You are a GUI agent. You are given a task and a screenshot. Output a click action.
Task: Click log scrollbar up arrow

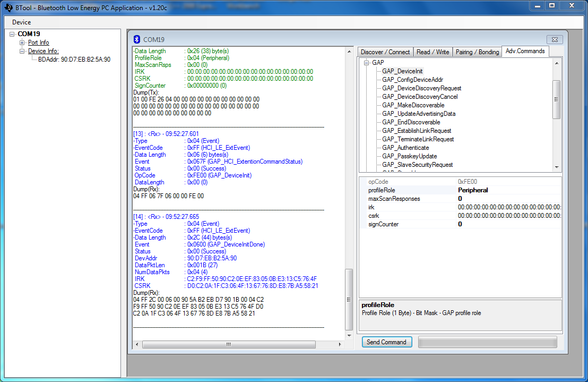[349, 52]
